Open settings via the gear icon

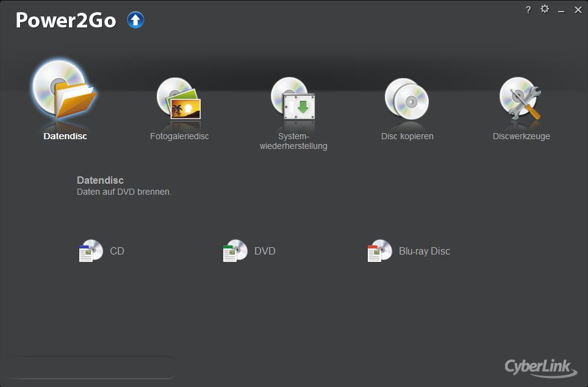tap(545, 9)
